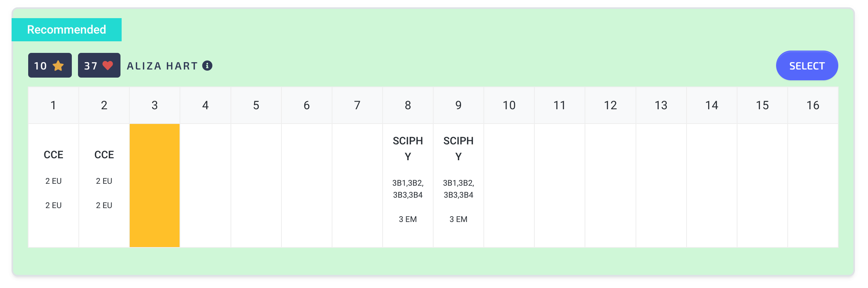Viewport: 868px width, 288px height.
Task: Select the empty cell under period 7
Action: tap(357, 185)
